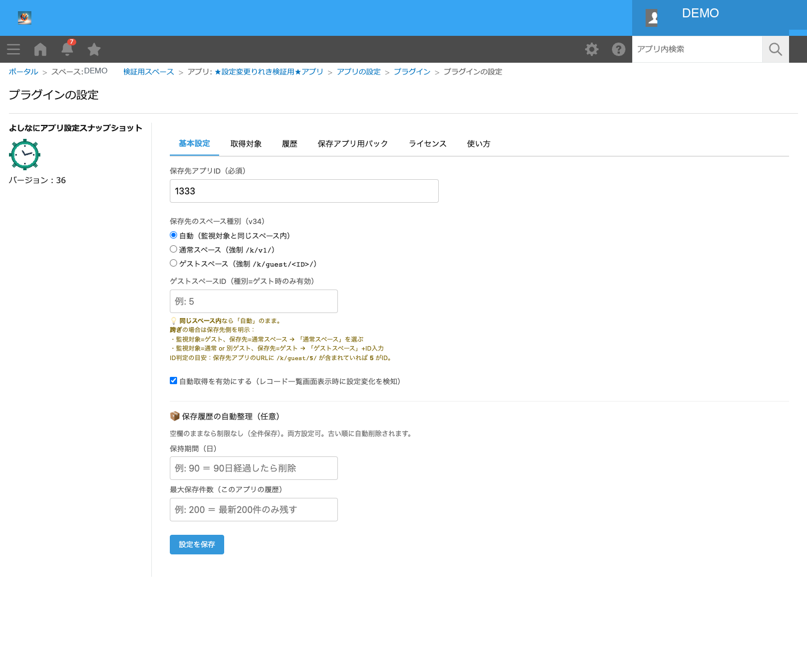Open the notifications bell icon
The height and width of the screenshot is (672, 807).
point(67,49)
